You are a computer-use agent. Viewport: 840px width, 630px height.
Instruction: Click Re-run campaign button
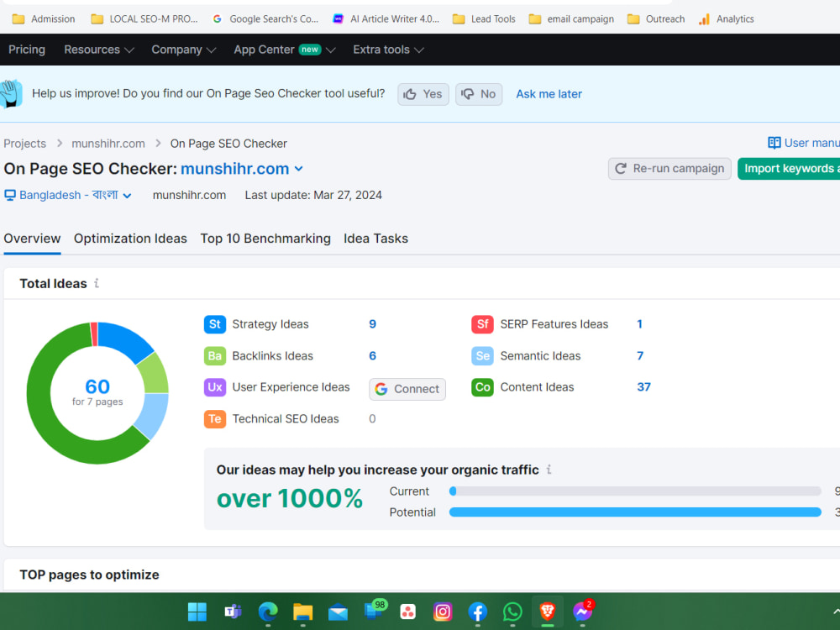tap(669, 169)
